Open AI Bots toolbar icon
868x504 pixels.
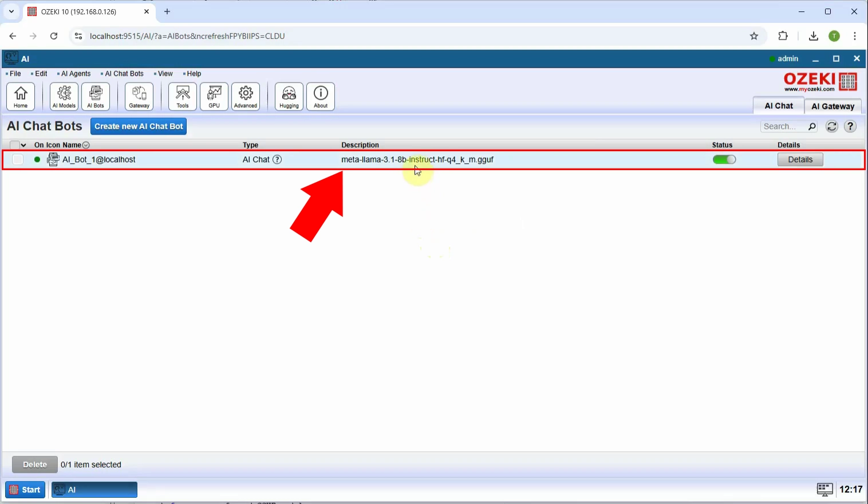pos(96,96)
